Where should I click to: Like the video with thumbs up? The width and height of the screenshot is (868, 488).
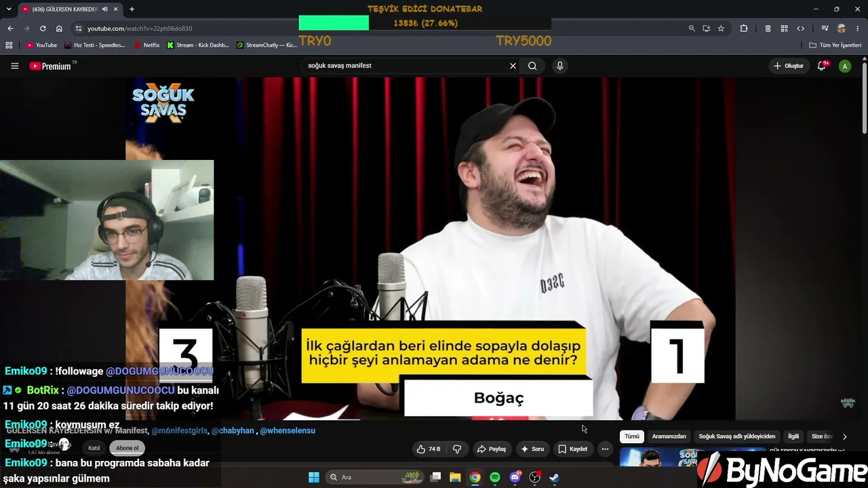pyautogui.click(x=429, y=449)
